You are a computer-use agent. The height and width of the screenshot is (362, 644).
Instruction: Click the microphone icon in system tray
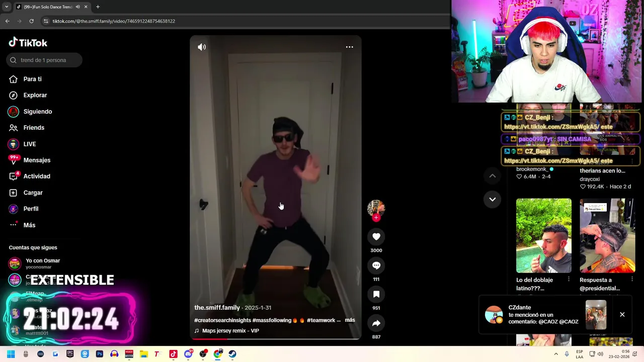coord(567,354)
